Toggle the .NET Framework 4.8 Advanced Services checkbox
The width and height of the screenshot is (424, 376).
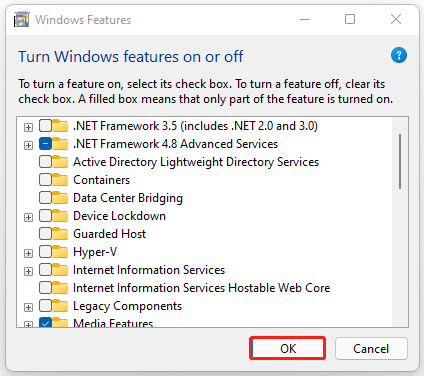(x=45, y=144)
